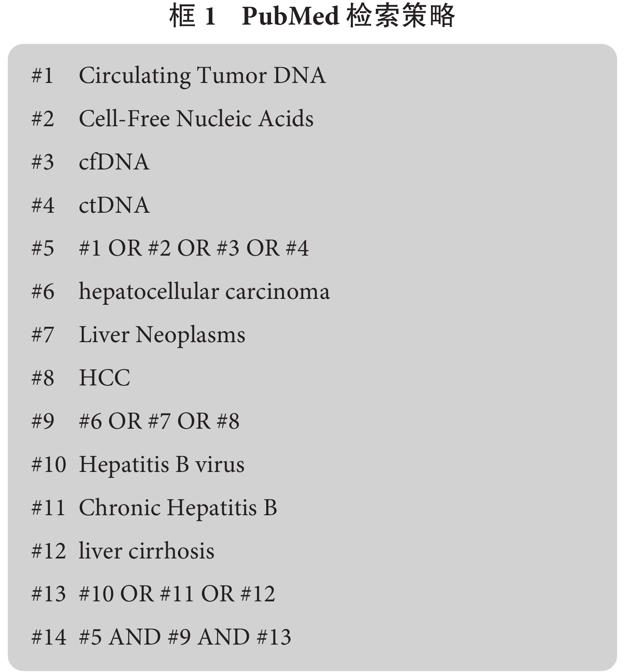Click the title 'PubMed 检索策略'

[x=348, y=17]
